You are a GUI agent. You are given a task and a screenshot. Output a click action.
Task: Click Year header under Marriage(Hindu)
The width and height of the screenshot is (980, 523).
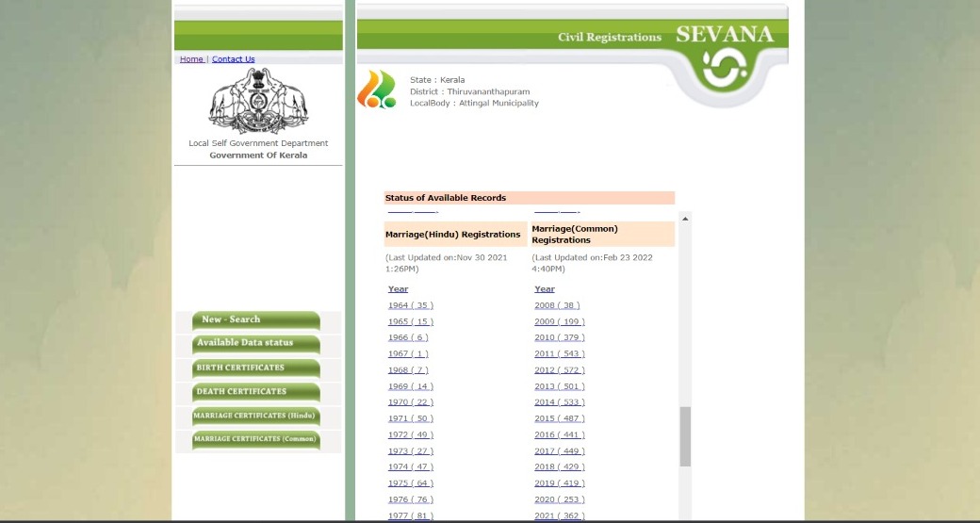[398, 288]
